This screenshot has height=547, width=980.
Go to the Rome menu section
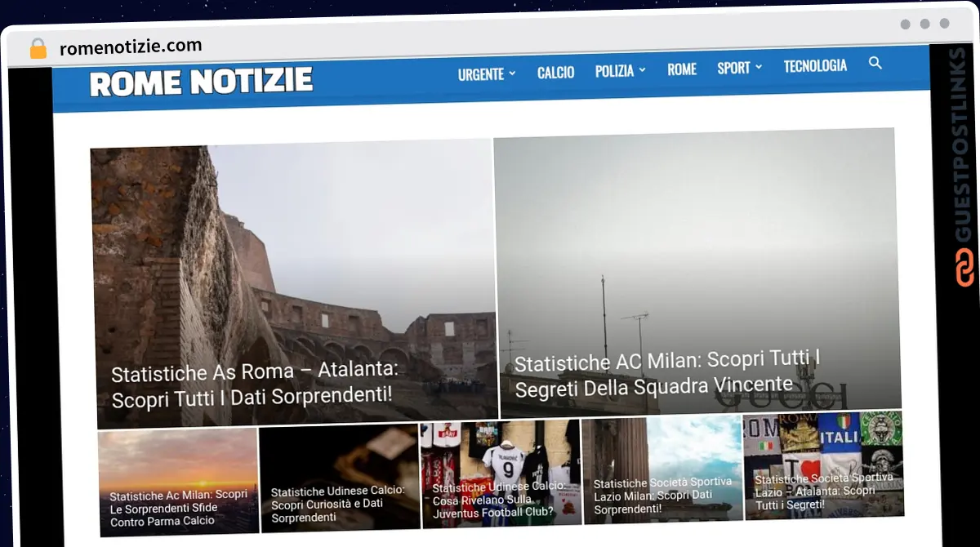681,69
